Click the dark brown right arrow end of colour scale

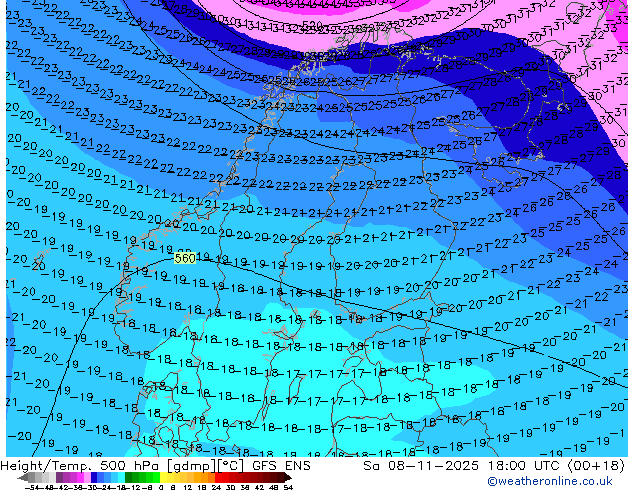coord(287,477)
